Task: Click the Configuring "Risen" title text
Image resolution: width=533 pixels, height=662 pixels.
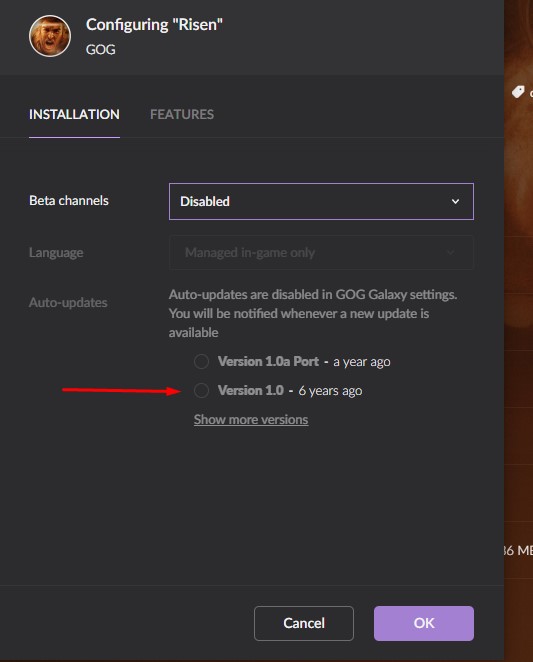Action: click(154, 24)
